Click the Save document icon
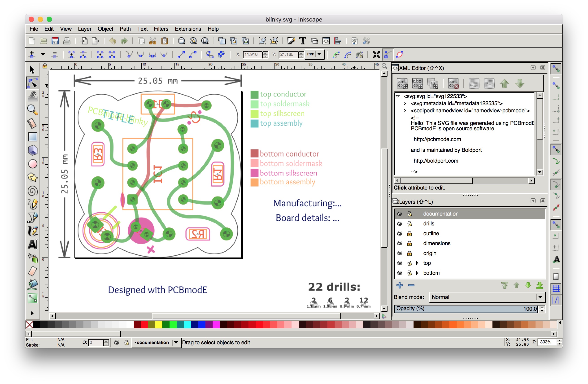The height and width of the screenshot is (384, 588). (x=55, y=41)
